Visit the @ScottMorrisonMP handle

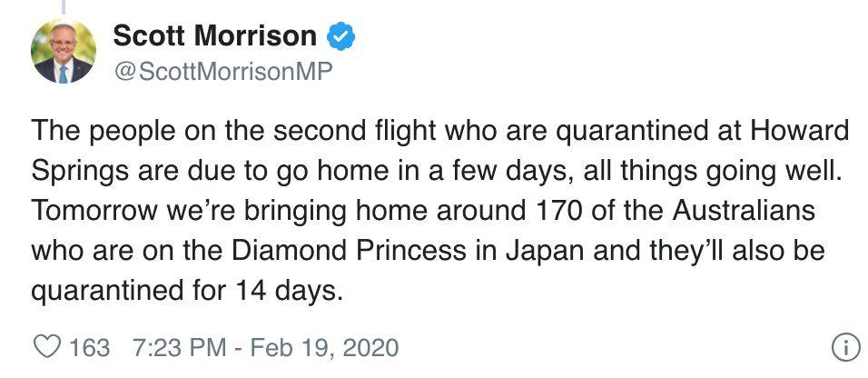click(222, 71)
